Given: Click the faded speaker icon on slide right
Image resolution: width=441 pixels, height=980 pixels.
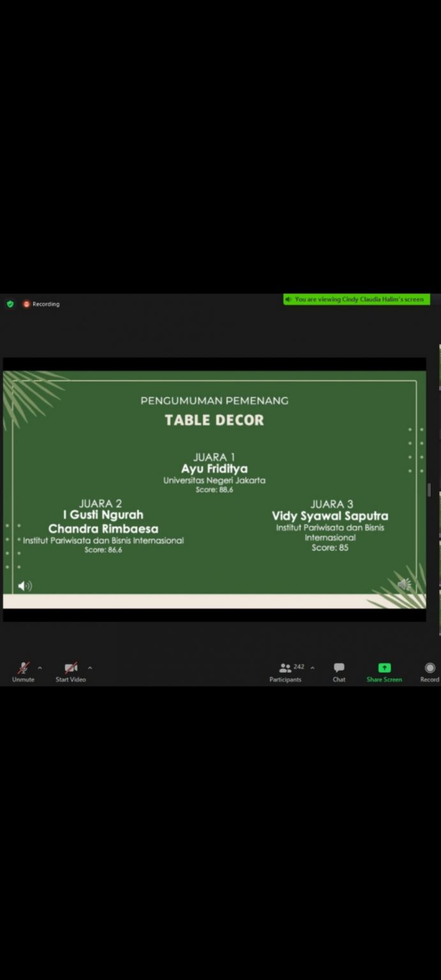Looking at the screenshot, I should point(405,584).
